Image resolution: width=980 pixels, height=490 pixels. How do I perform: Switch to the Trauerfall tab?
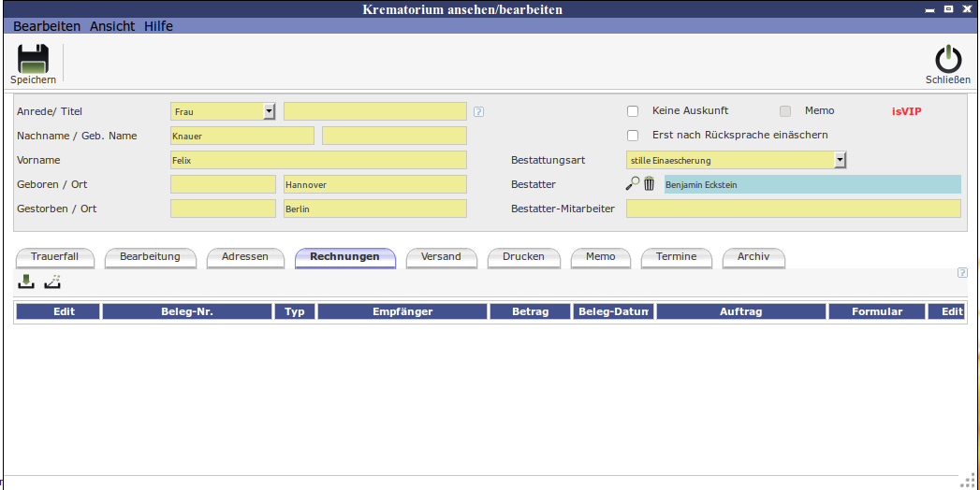54,256
